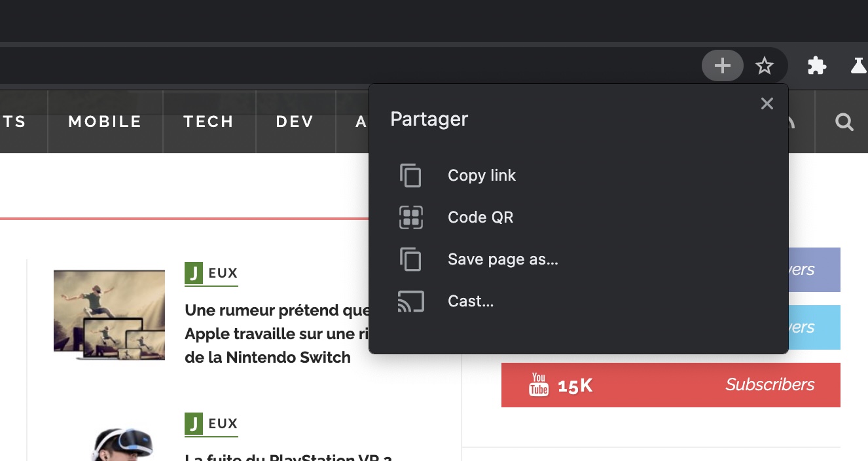Open the Chrome Labs flask icon
The height and width of the screenshot is (461, 868).
point(858,65)
